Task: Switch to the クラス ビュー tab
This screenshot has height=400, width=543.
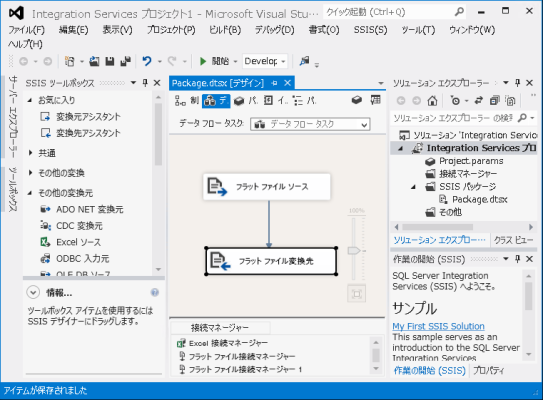Action: [514, 240]
